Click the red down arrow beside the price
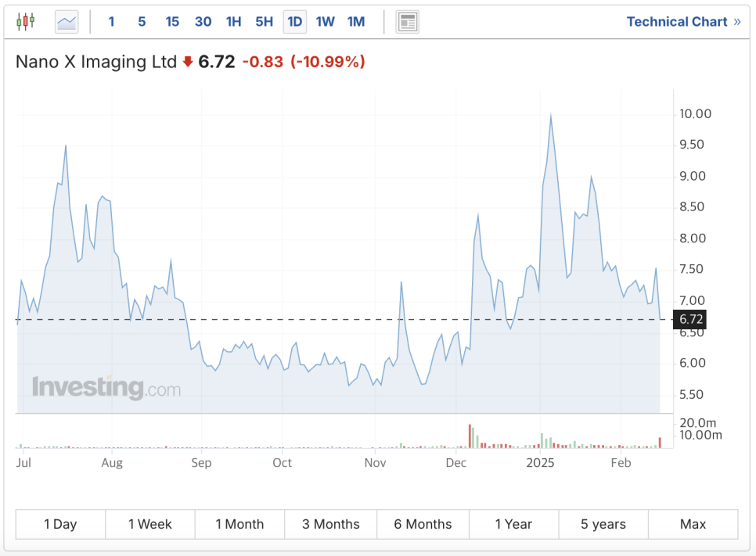 pos(188,62)
